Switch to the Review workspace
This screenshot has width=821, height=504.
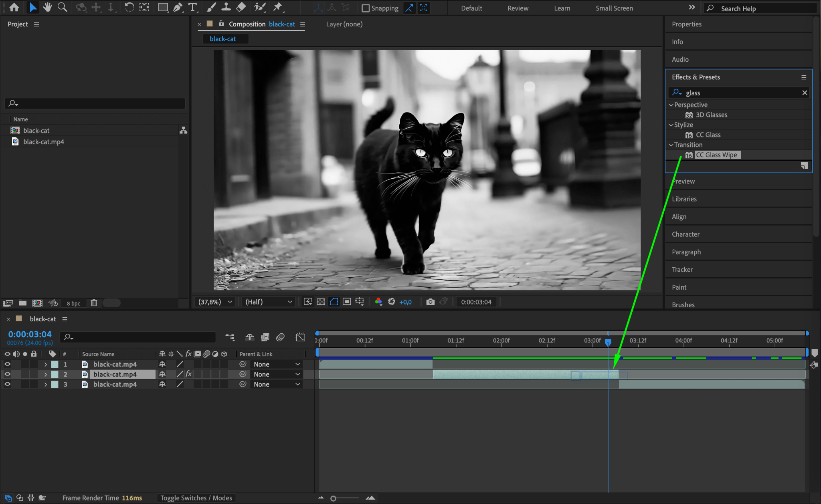click(x=518, y=8)
